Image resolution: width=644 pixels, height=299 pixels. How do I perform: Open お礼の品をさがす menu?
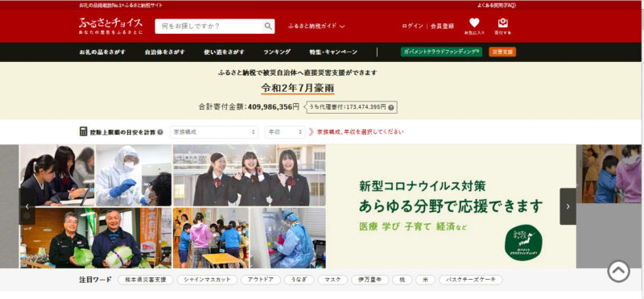click(102, 52)
